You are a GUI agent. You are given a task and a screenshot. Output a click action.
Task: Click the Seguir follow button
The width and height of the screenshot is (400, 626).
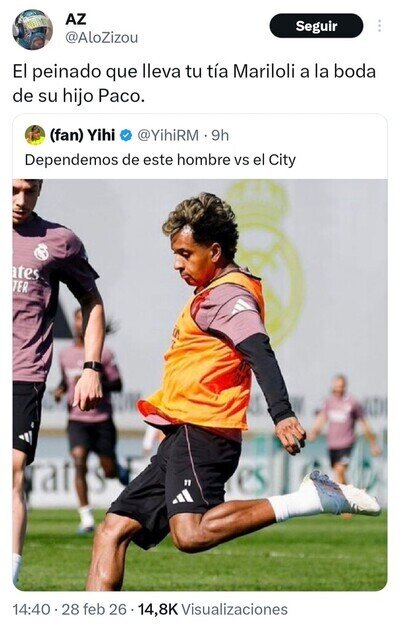coord(316,26)
